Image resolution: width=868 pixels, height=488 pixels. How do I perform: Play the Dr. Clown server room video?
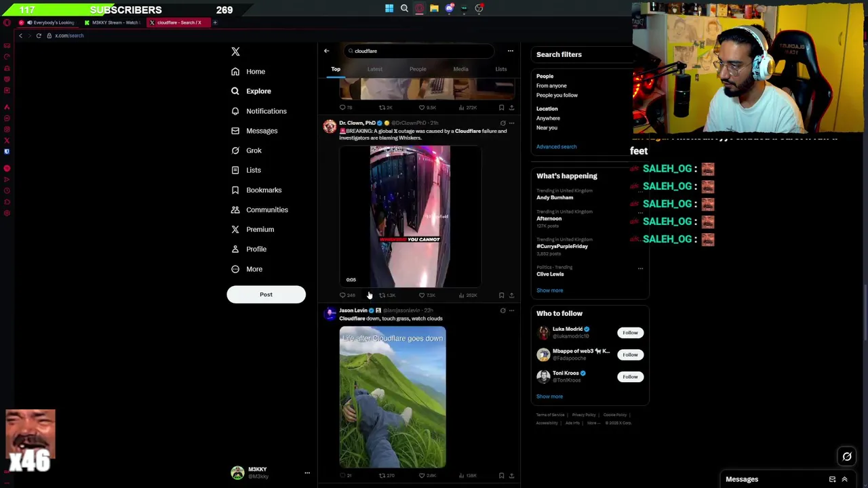coord(410,216)
